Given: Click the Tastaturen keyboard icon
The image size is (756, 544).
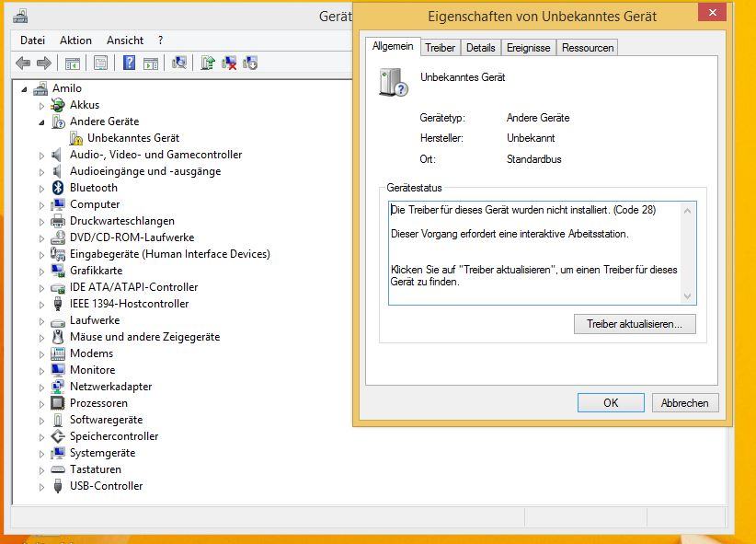Looking at the screenshot, I should (58, 469).
